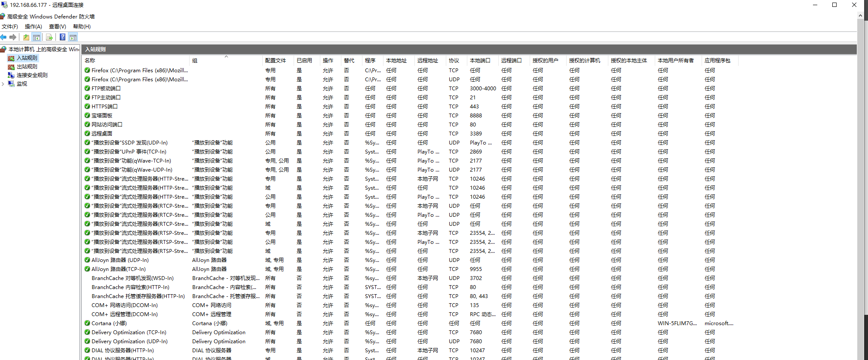This screenshot has height=360, width=868.
Task: Click the vertical scrollbar up arrow
Action: [860, 15]
